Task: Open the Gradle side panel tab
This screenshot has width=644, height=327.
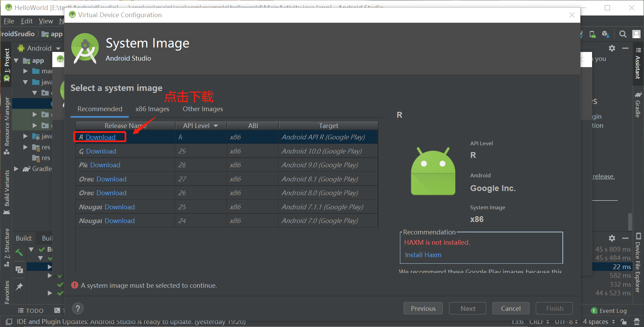Action: pos(638,105)
